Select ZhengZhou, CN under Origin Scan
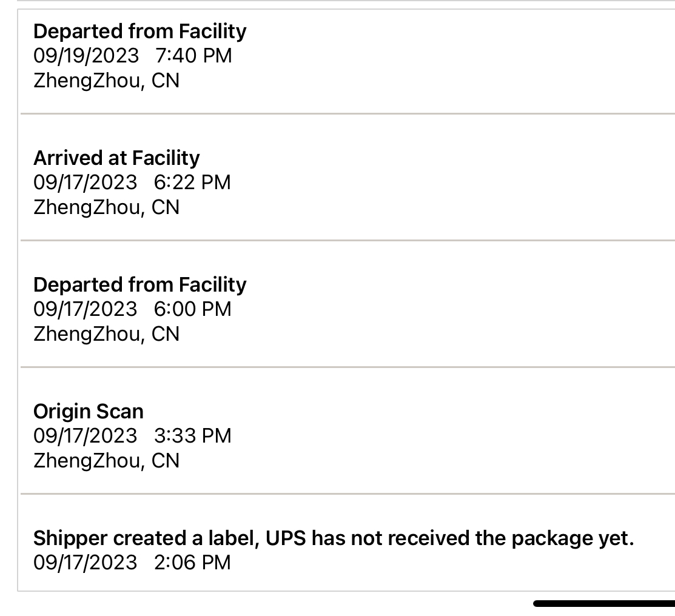Viewport: 675px width, 616px height. point(106,461)
